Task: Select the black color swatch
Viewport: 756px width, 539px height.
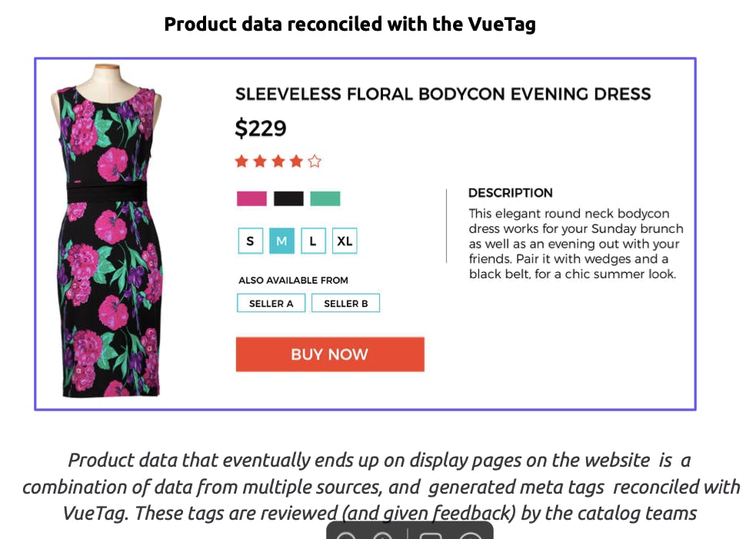Action: (x=289, y=198)
